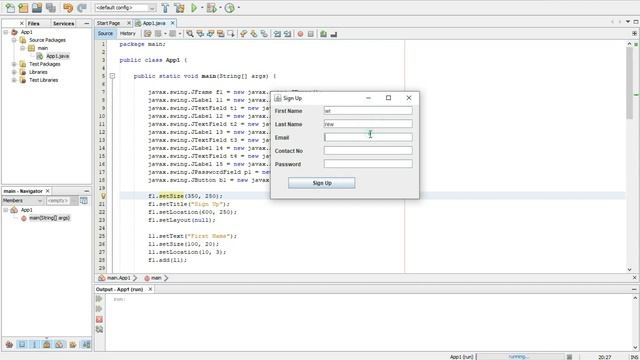Screen dimensions: 640x360
Task: Switch to the Services tab
Action: (64, 24)
